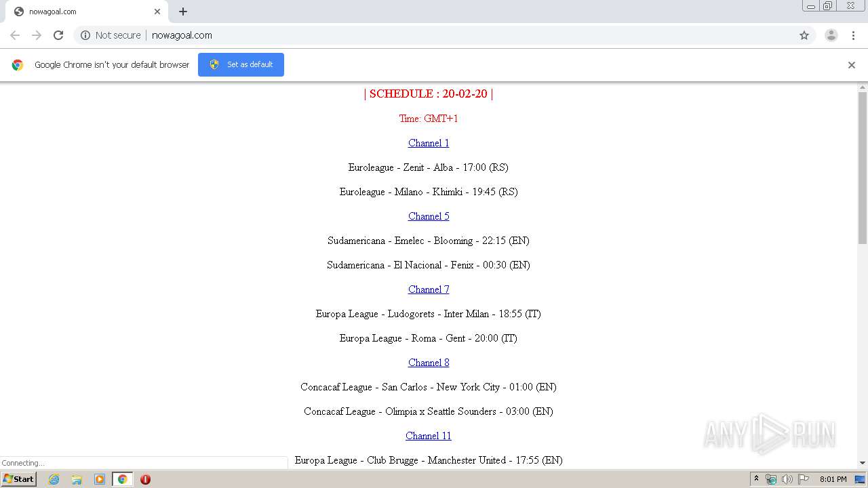Viewport: 868px width, 488px height.
Task: Open the red Opera icon in taskbar
Action: point(145,479)
